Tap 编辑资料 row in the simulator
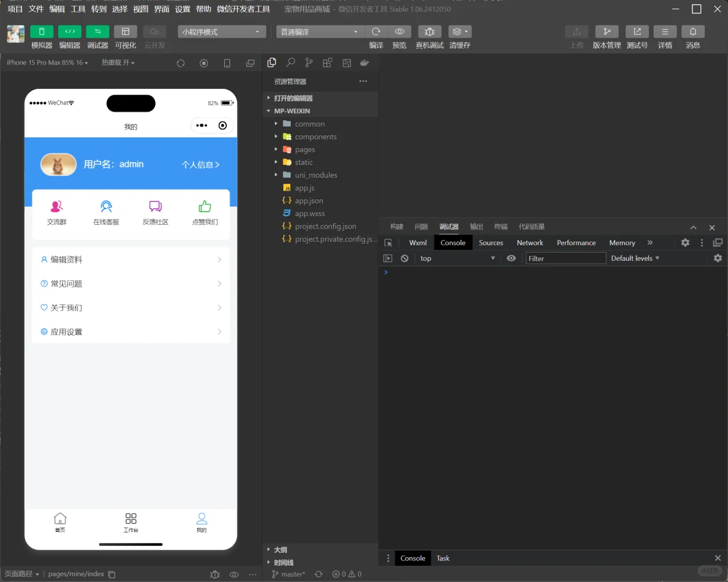Viewport: 728px width, 582px height. coord(131,259)
